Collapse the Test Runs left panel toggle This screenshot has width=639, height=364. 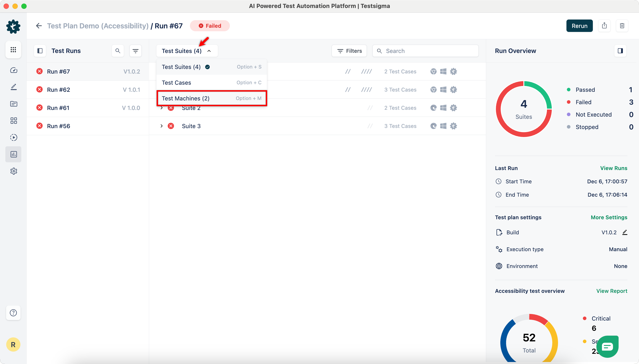(x=40, y=51)
